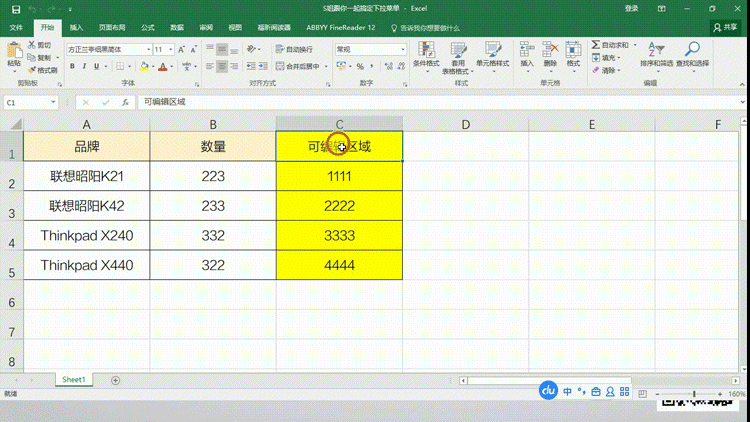Open Format as Table (套用表格格式)

(458, 57)
